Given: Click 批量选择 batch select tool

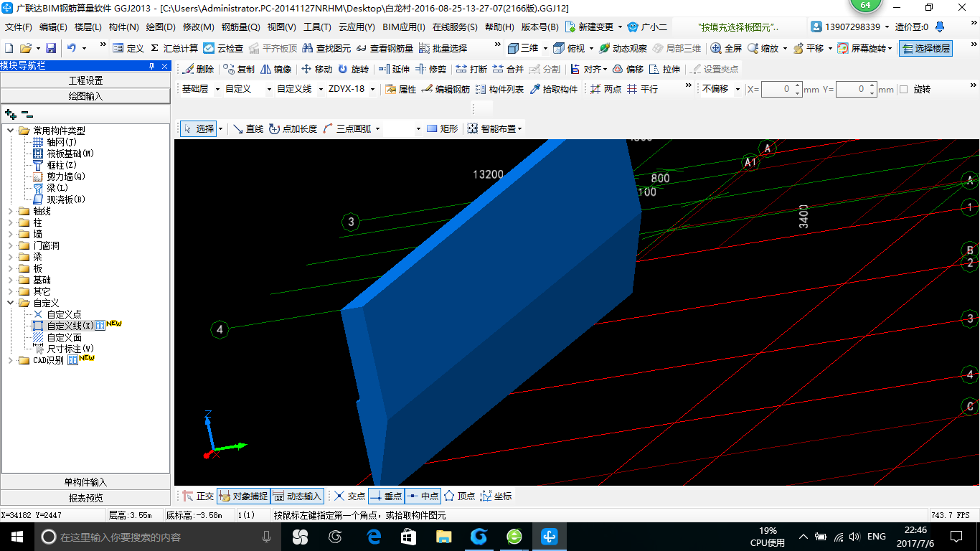Looking at the screenshot, I should 443,48.
